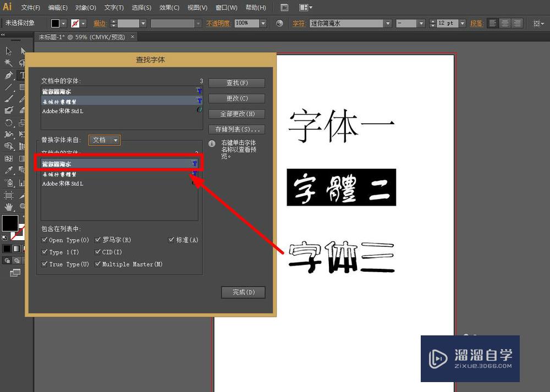This screenshot has width=550, height=392.
Task: Uncheck the Open Type(O) checkbox
Action: tap(45, 240)
